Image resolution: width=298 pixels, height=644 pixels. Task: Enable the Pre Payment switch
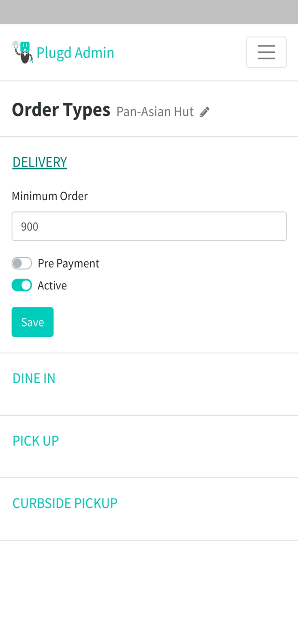pyautogui.click(x=22, y=263)
